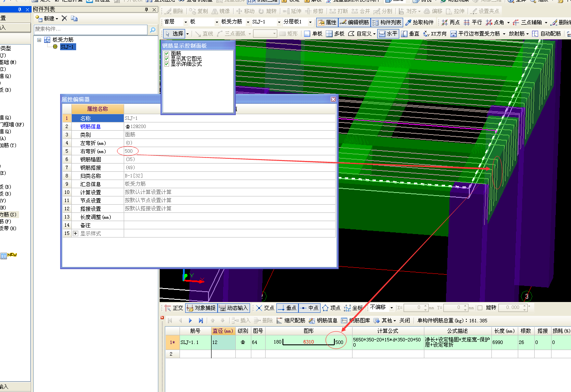Select the XY方向 layout tool
571x392 pixels.
click(x=435, y=33)
